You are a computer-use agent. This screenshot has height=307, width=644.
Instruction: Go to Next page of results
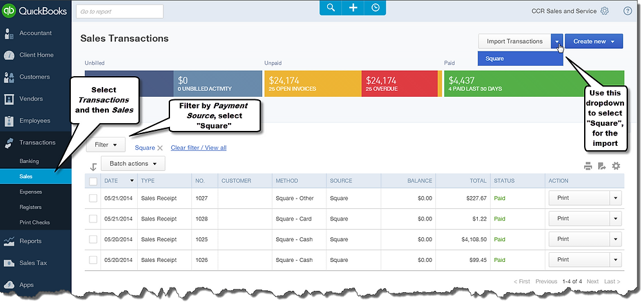tap(592, 281)
